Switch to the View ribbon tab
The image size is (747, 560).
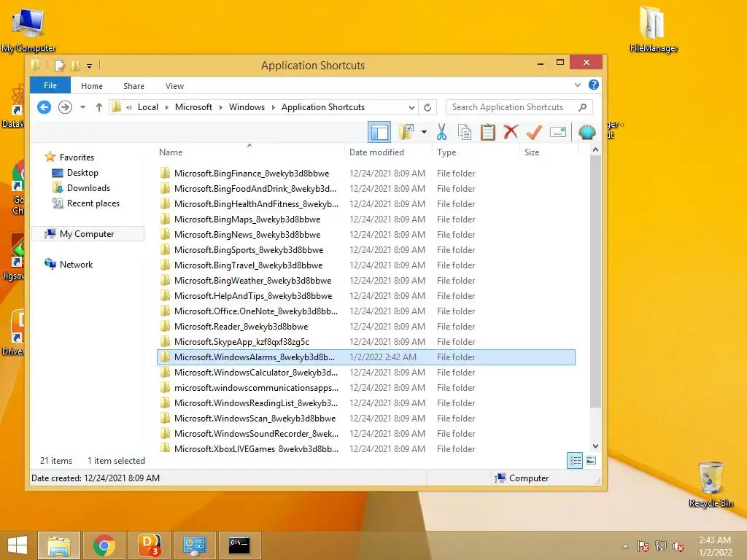tap(174, 86)
